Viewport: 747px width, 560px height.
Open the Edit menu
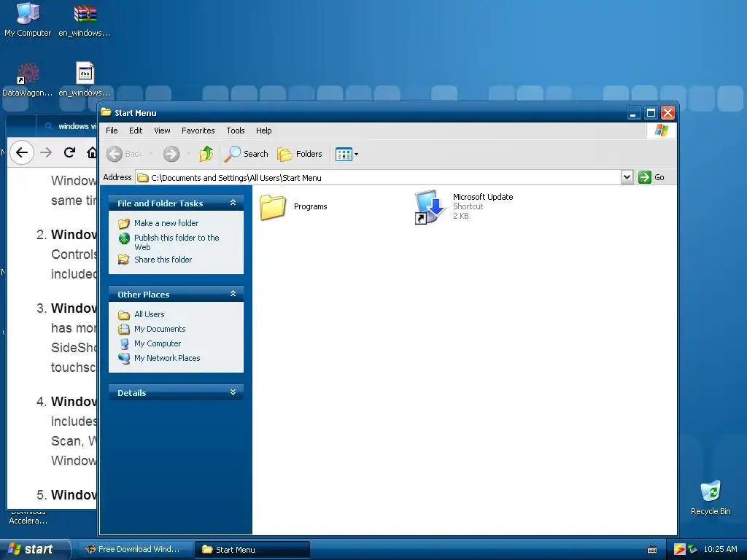click(135, 131)
